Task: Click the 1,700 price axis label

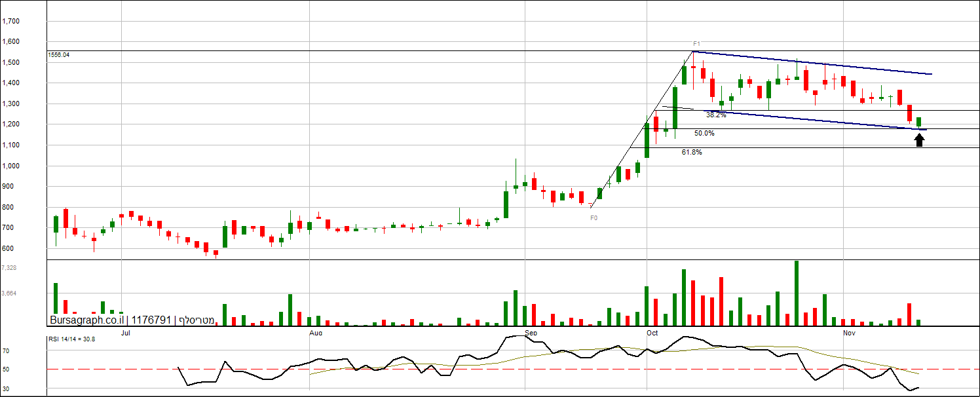Action: (x=10, y=21)
